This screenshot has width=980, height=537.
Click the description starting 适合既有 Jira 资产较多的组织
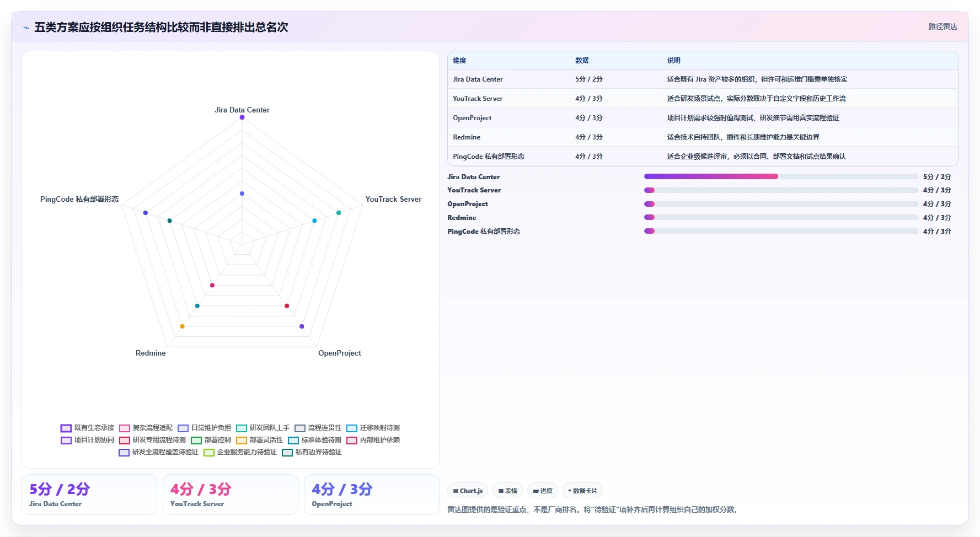[757, 79]
